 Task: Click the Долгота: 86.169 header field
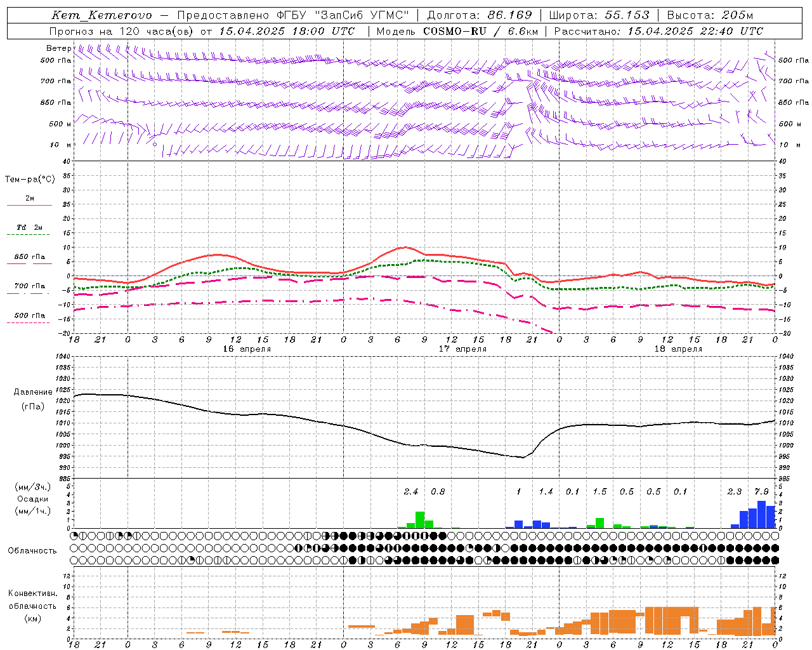click(480, 15)
